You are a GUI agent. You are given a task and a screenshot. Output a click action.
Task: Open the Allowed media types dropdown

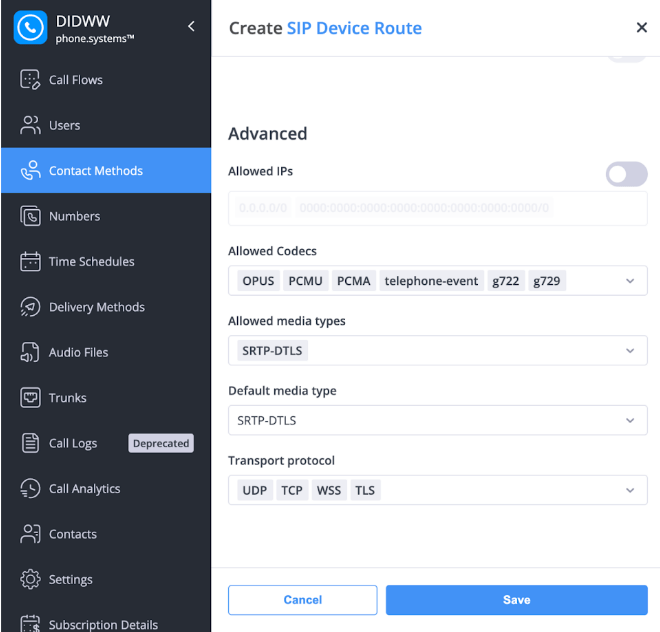pos(629,351)
